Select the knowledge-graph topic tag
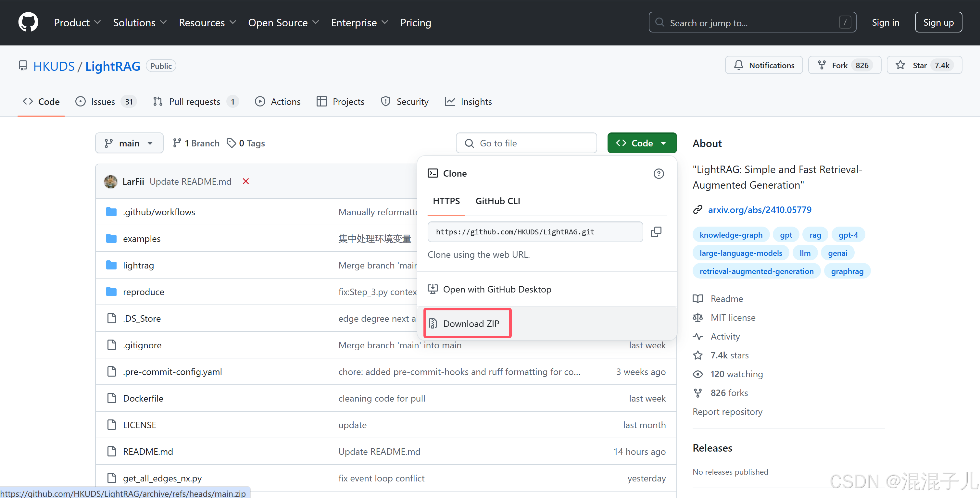Viewport: 980px width, 498px height. pos(731,235)
